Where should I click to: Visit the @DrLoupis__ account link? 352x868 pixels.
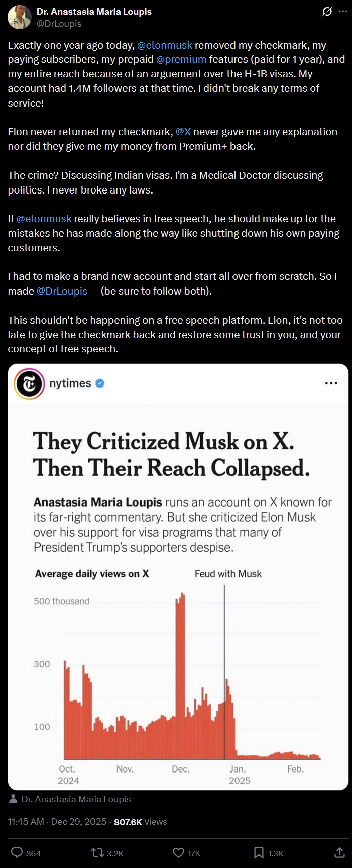pyautogui.click(x=66, y=291)
